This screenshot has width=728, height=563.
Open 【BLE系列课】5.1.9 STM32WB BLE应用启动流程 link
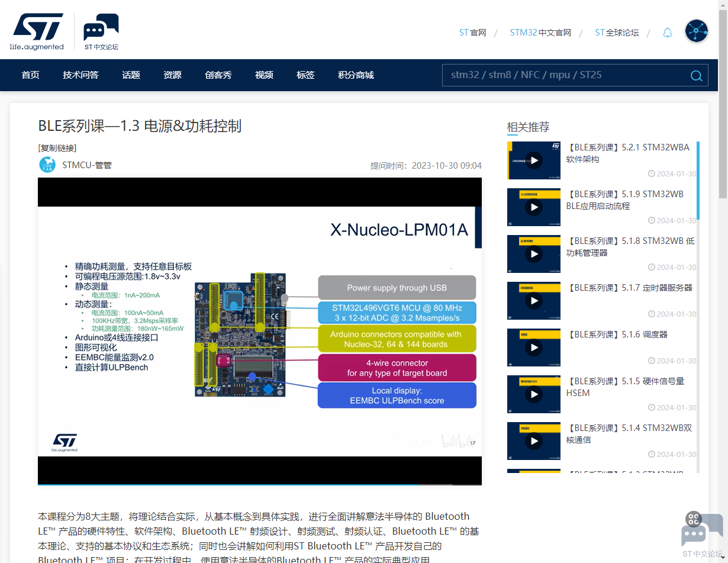click(x=624, y=200)
